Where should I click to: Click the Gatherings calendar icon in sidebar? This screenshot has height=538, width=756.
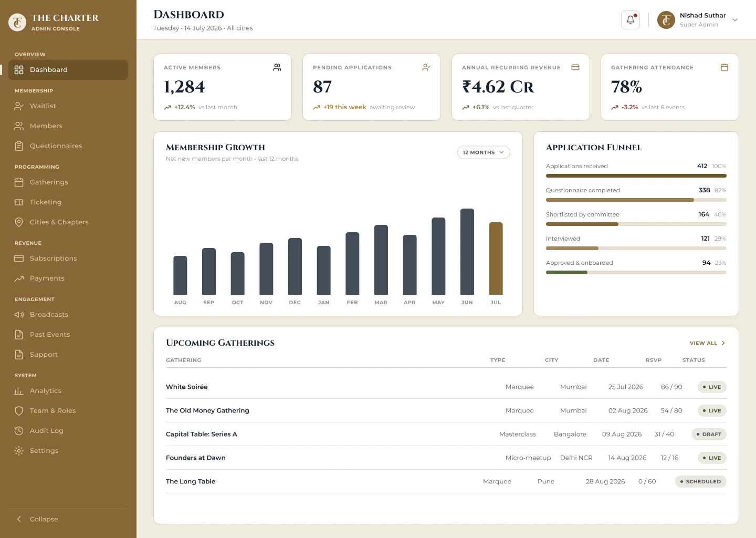pyautogui.click(x=19, y=182)
